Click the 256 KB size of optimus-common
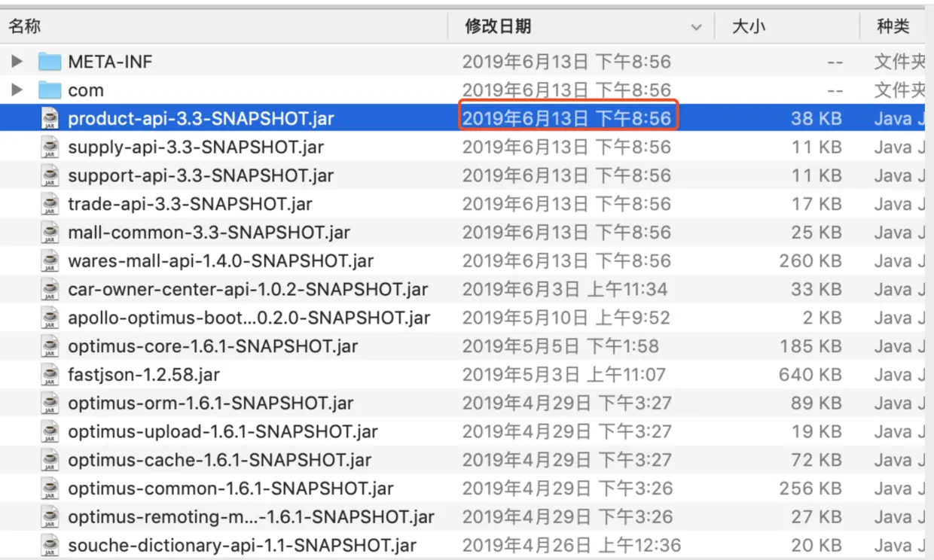 pos(810,488)
